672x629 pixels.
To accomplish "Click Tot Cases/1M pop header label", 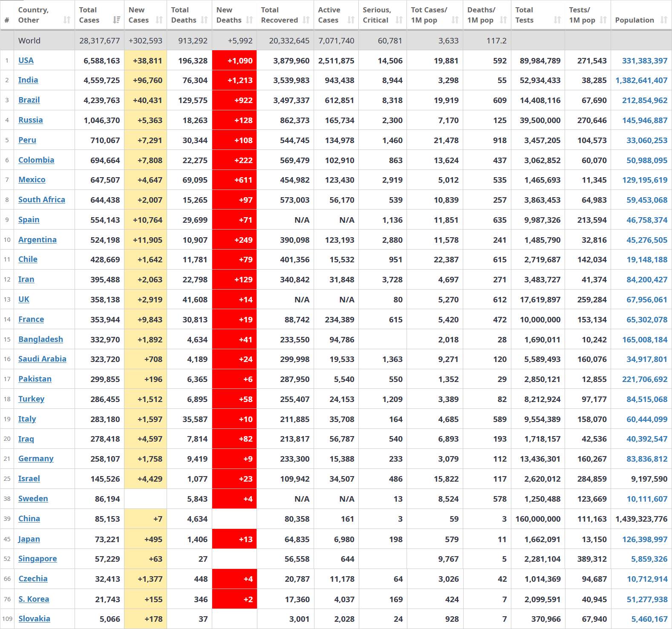I will [429, 15].
